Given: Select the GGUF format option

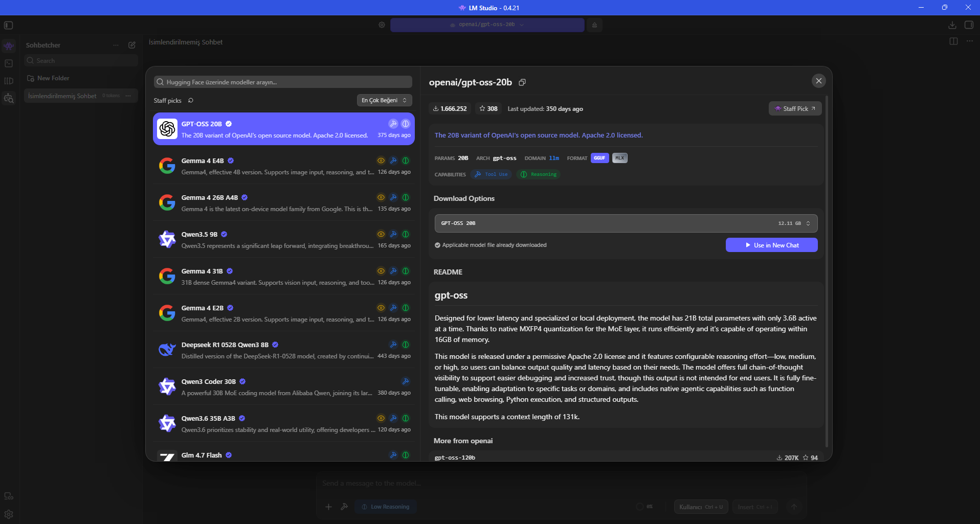Looking at the screenshot, I should click(x=599, y=158).
